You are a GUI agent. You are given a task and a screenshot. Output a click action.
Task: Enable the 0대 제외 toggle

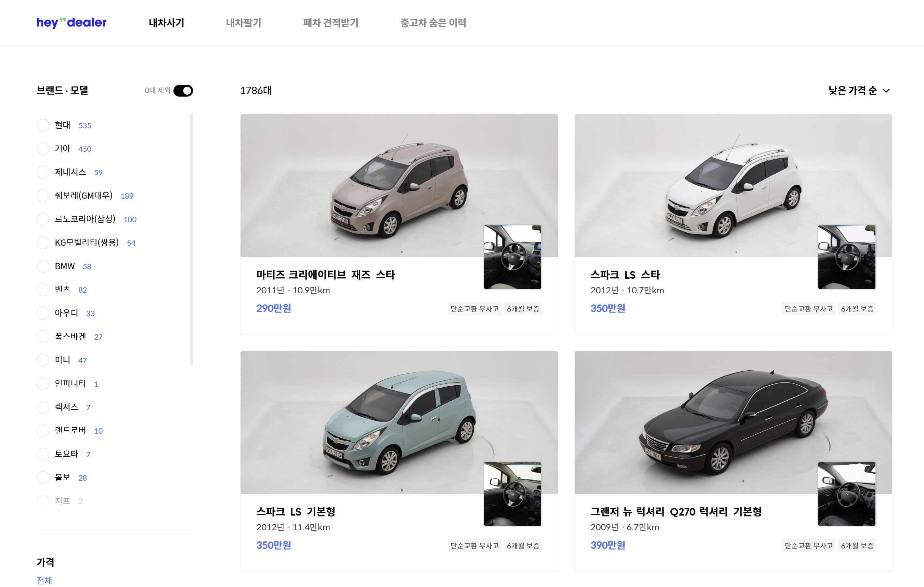coord(184,90)
